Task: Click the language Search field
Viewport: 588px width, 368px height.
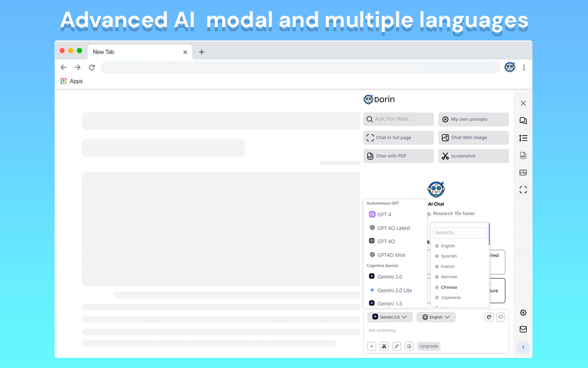Action: point(460,233)
